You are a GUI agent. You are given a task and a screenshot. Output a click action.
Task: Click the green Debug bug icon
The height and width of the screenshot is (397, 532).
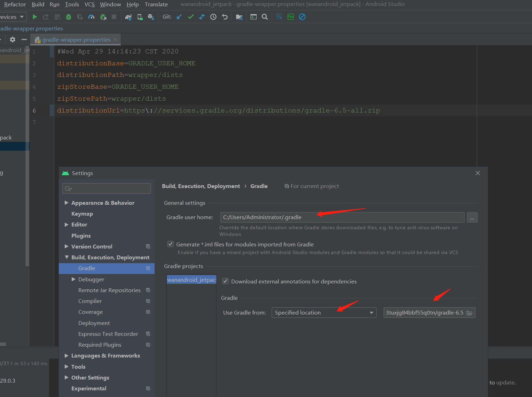tap(69, 17)
